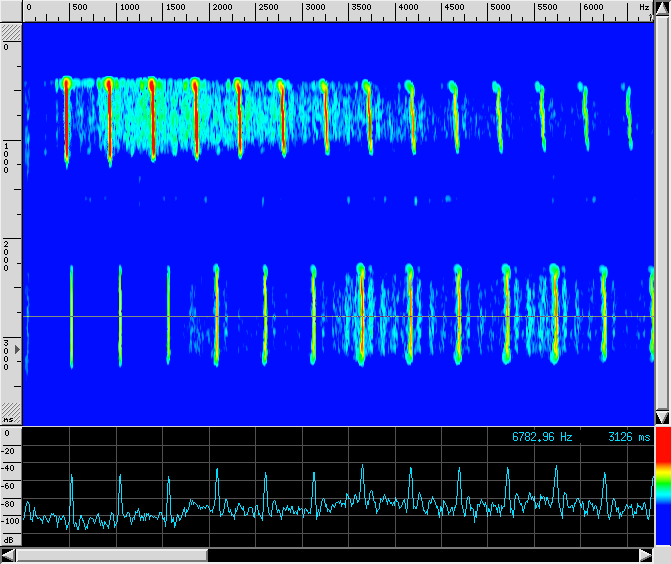
Task: Click the horizontal scrollbar thumb
Action: coord(112,555)
